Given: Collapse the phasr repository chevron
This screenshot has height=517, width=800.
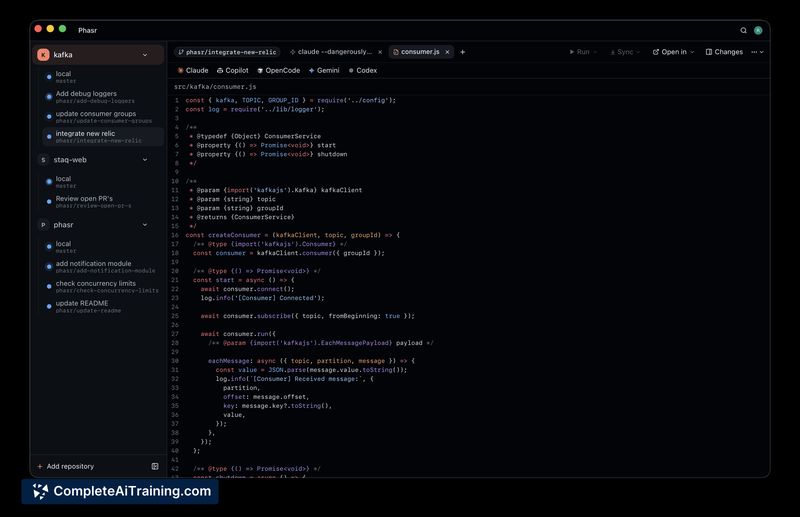Looking at the screenshot, I should click(145, 225).
